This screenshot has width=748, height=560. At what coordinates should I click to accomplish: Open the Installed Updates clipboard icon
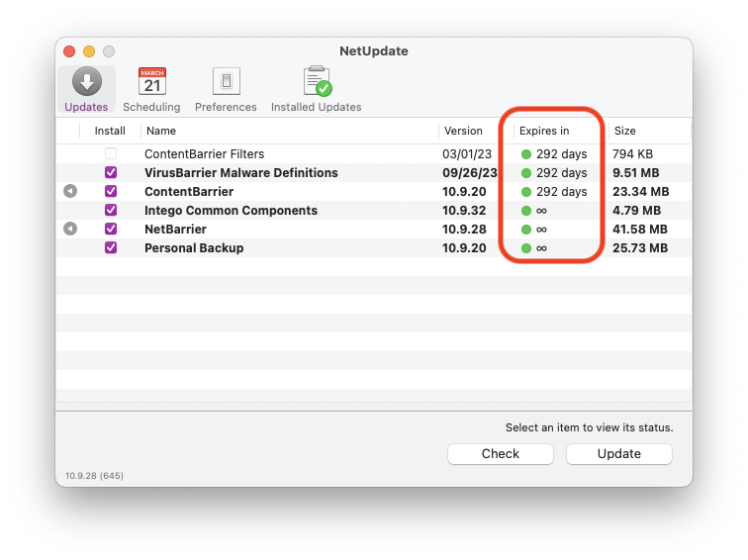[318, 80]
